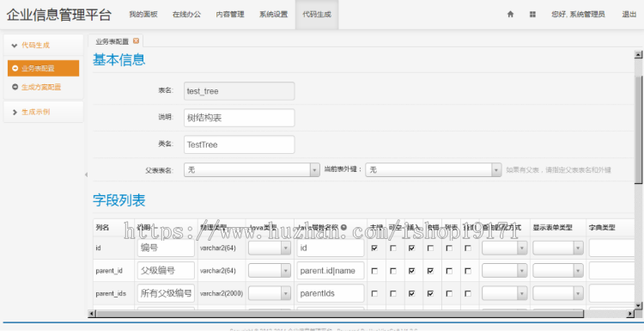Click the scroll-down arrow of vertical scrollbar
This screenshot has height=331, width=644.
coord(638,305)
